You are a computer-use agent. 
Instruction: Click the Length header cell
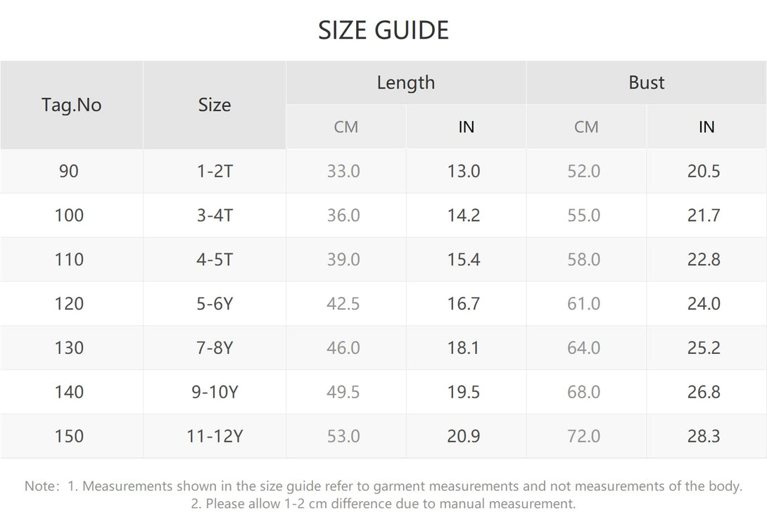tap(406, 82)
